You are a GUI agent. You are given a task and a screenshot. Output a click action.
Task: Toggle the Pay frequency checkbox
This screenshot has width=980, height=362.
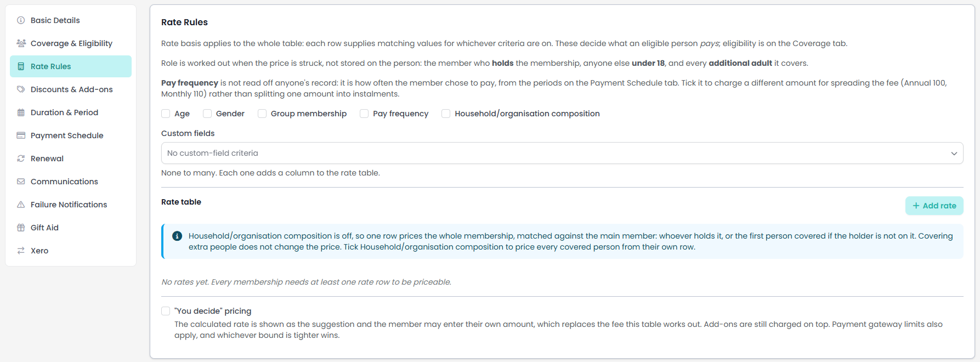tap(364, 114)
